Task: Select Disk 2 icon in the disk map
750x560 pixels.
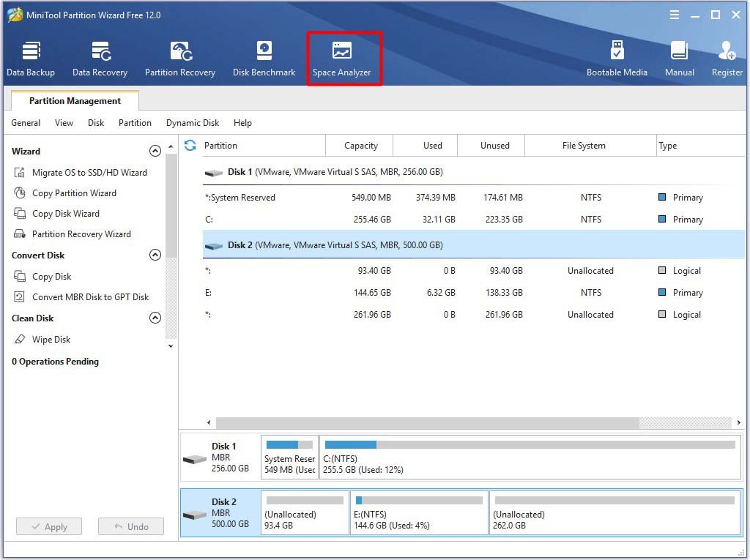Action: [x=195, y=515]
